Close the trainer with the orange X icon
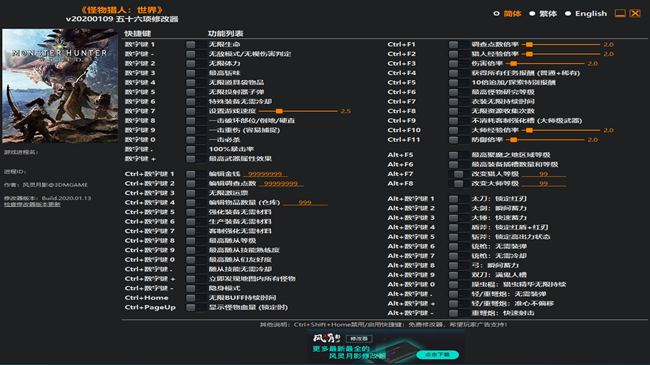 tap(635, 13)
